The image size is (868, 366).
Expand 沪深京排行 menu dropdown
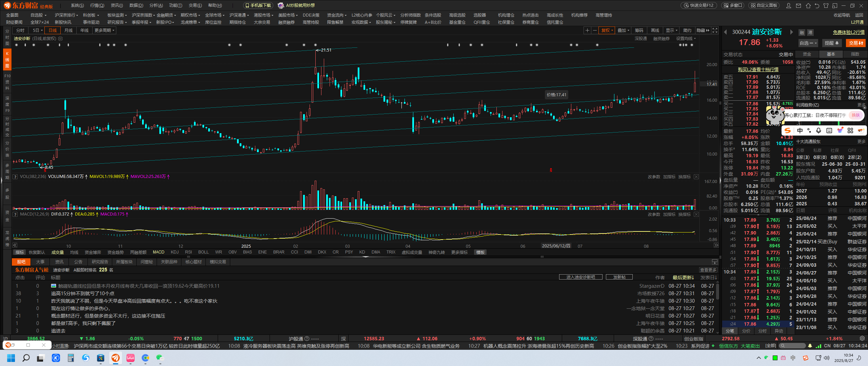[66, 15]
